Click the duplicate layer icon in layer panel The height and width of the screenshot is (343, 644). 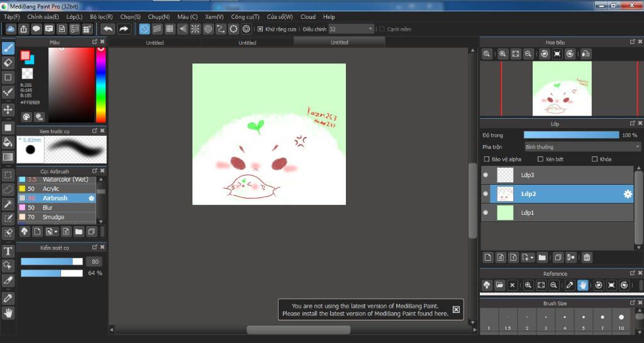[558, 258]
